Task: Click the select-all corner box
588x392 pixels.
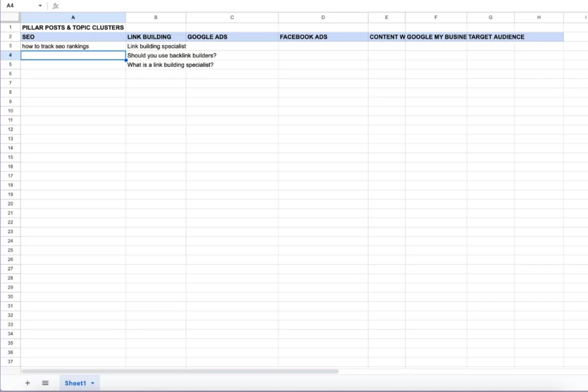Action: (x=10, y=17)
